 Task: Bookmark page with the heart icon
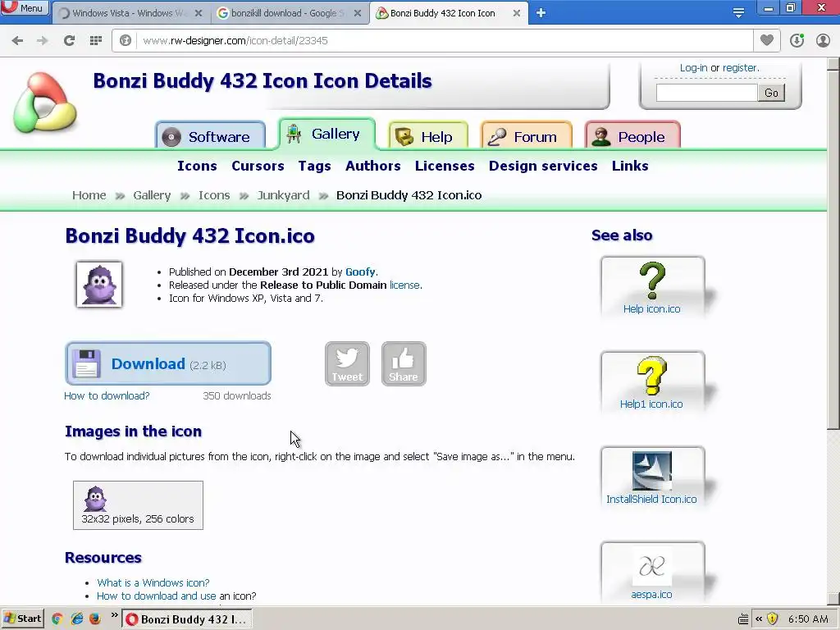coord(767,40)
